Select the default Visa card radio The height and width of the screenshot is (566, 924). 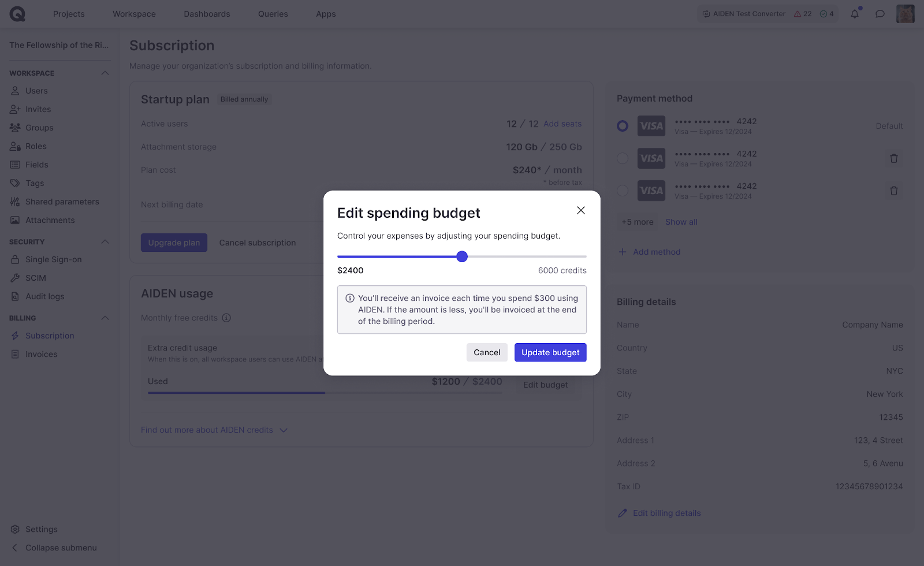(623, 126)
